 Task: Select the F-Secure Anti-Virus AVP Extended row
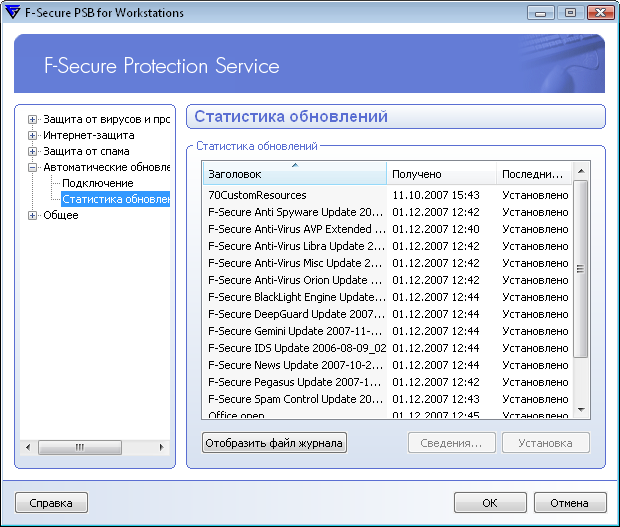(388, 229)
